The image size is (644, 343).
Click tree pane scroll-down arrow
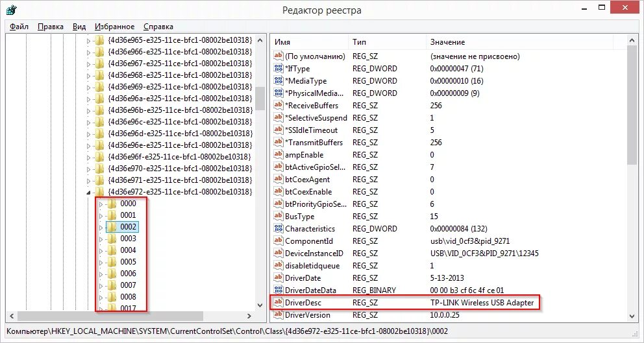260,305
